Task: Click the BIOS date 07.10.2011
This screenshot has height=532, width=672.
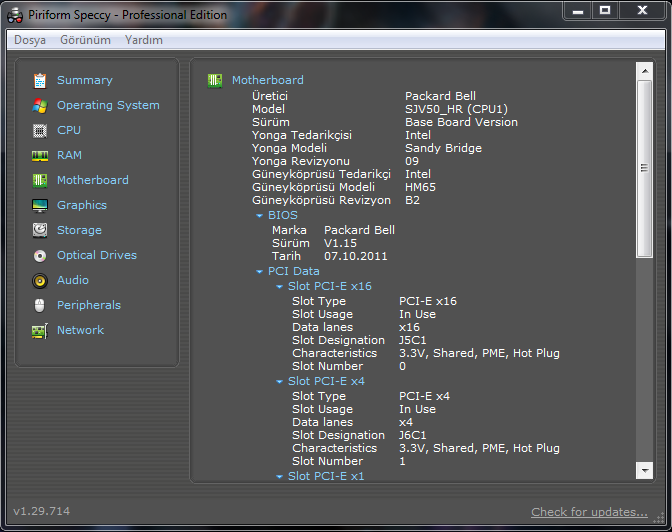Action: (x=356, y=256)
